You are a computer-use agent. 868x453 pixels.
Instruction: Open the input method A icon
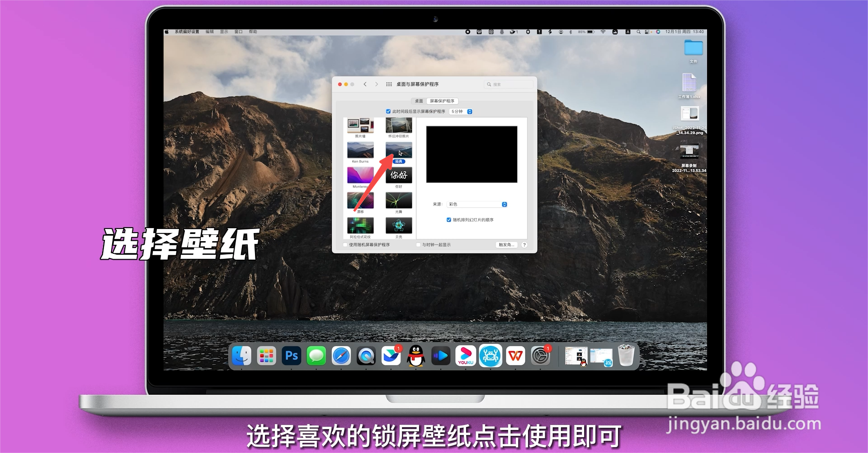click(x=628, y=32)
